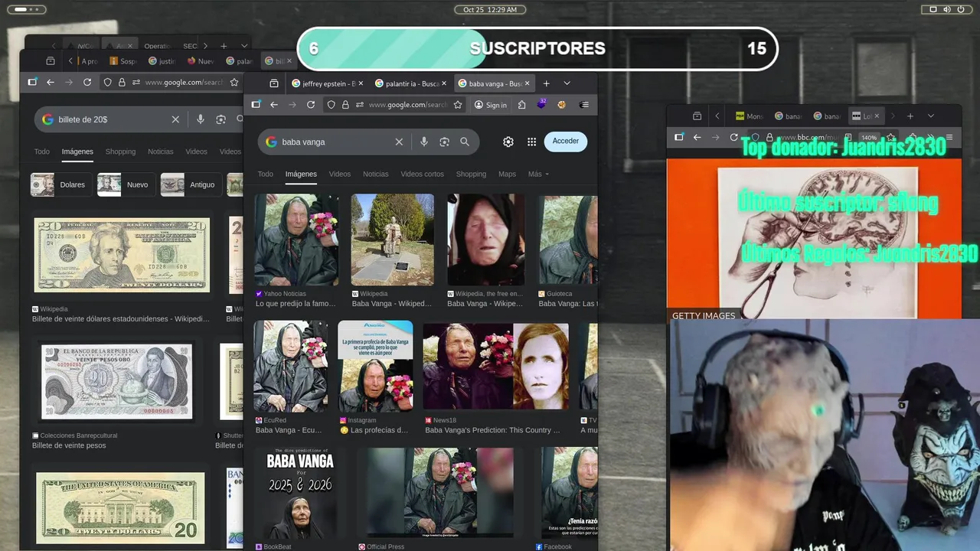Start voice search in baba vanga window
Image resolution: width=980 pixels, height=551 pixels.
(423, 142)
